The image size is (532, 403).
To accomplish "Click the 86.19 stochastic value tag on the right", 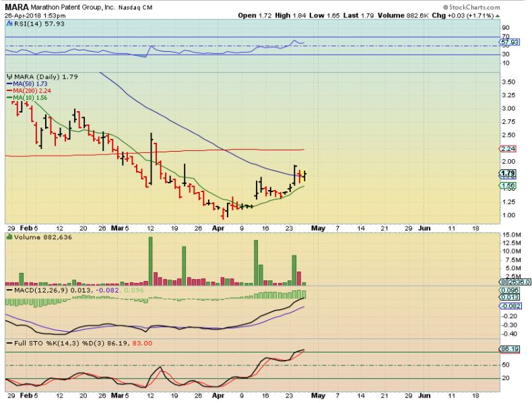I will (510, 349).
